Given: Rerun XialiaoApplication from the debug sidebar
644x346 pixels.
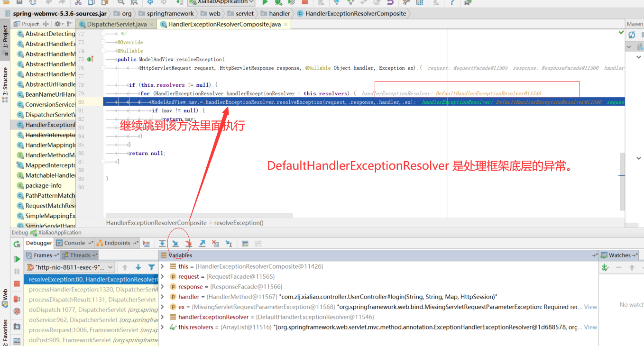Looking at the screenshot, I should [17, 244].
